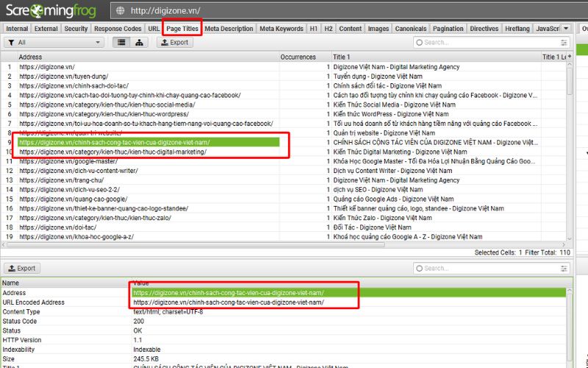This screenshot has width=588, height=368.
Task: Click the add column plus button
Action: (x=570, y=57)
